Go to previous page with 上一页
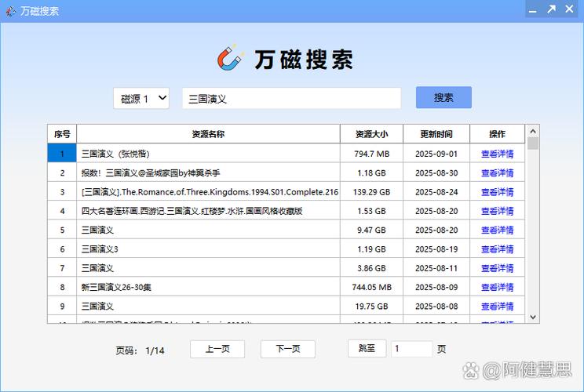The image size is (584, 392). pyautogui.click(x=217, y=350)
